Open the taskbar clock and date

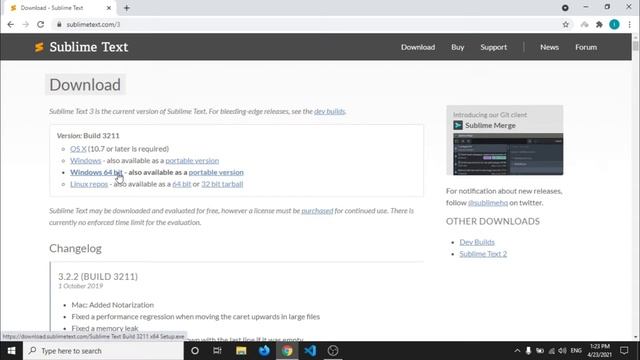point(600,351)
